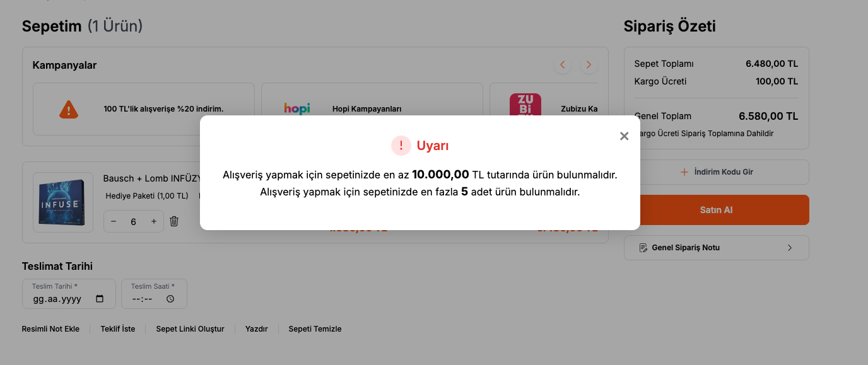868x365 pixels.
Task: Go to previous campaign with left arrow
Action: [x=563, y=65]
